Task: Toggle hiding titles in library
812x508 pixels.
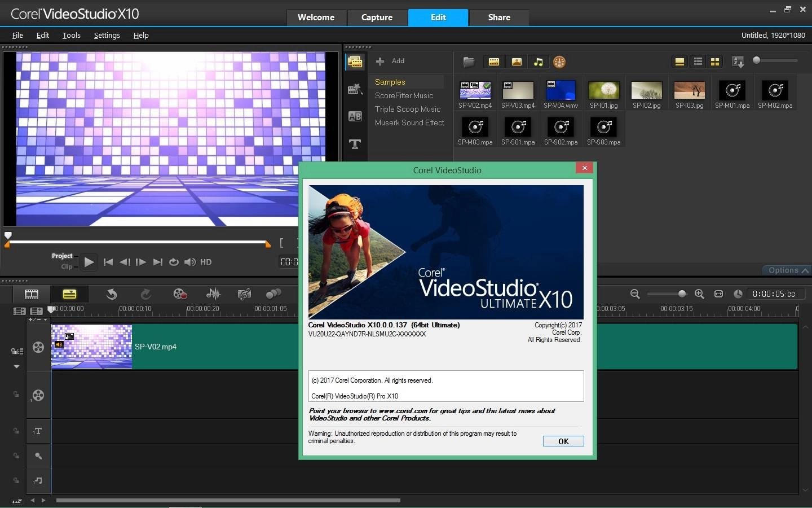Action: tap(679, 62)
